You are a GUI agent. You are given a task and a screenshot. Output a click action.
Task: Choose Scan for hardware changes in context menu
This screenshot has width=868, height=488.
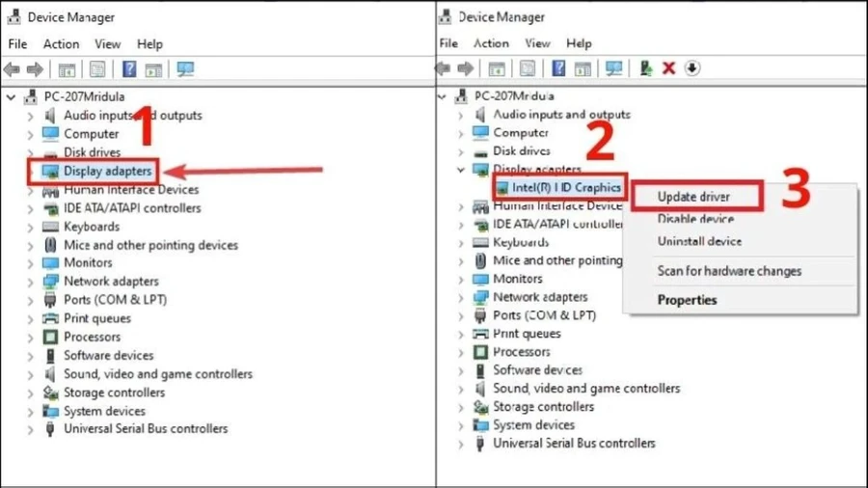[730, 271]
